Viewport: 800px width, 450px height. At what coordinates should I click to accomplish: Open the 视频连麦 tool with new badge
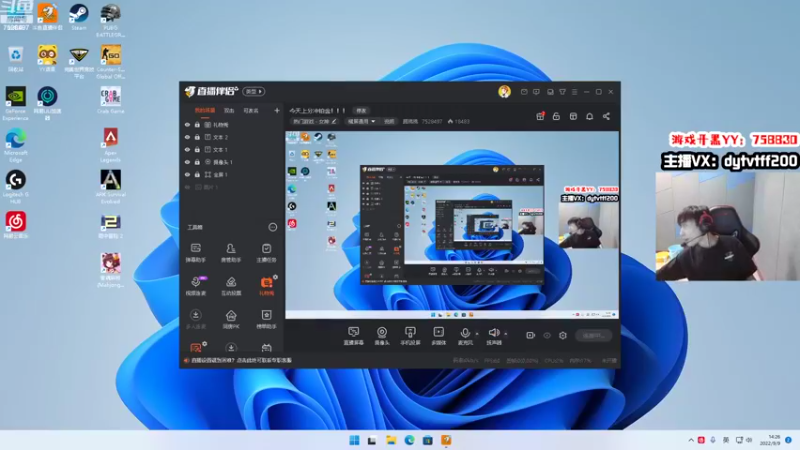tap(196, 286)
